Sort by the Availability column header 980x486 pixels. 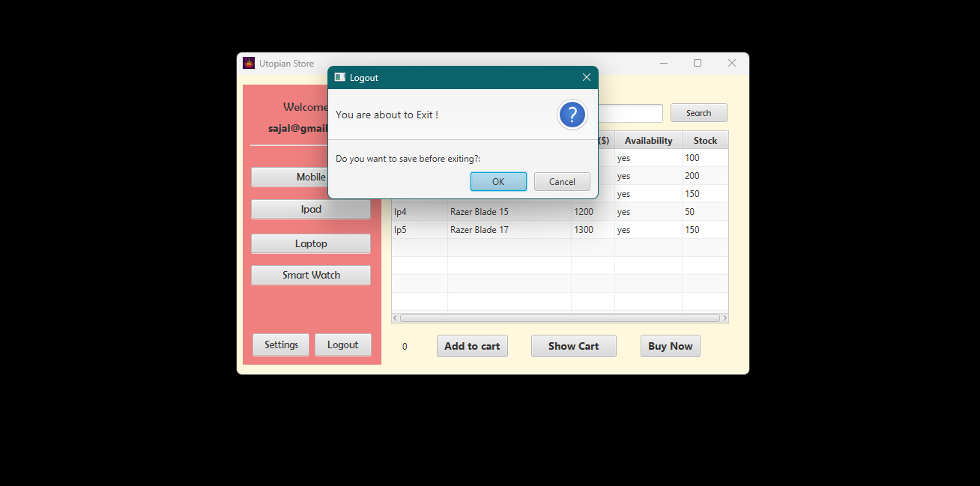click(649, 140)
